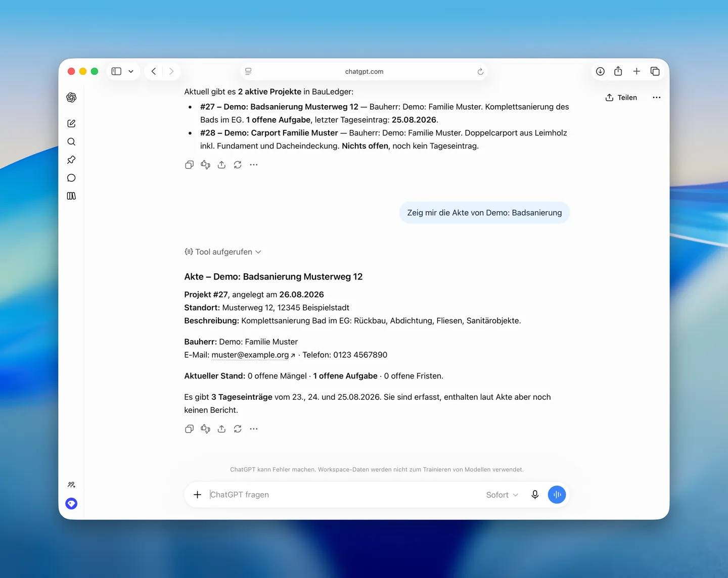Click the Teilen share button

pyautogui.click(x=621, y=98)
